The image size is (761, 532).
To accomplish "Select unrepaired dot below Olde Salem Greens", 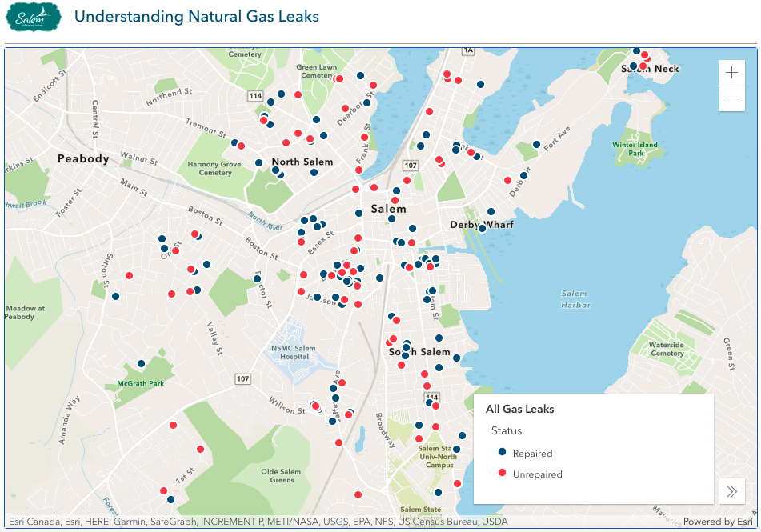I will click(358, 494).
